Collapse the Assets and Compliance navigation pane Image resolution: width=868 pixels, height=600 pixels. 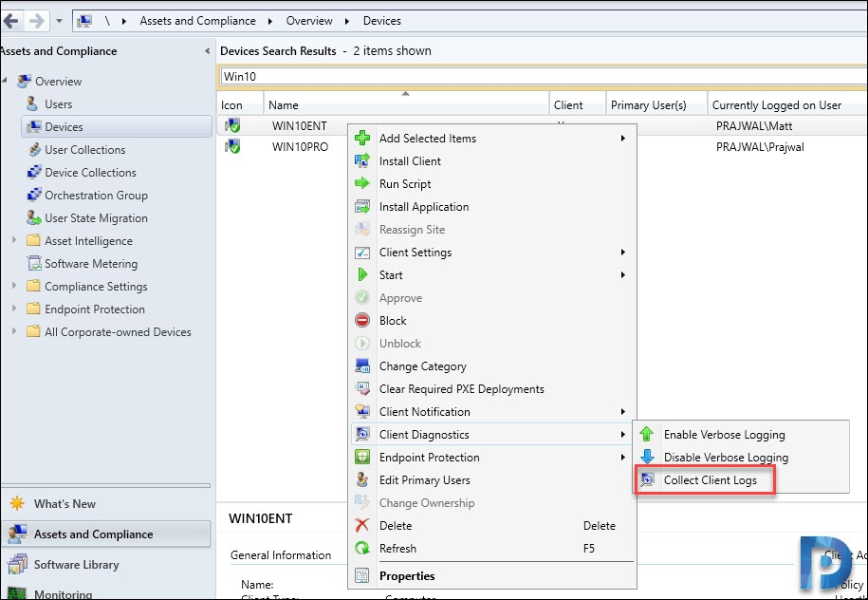coord(207,51)
